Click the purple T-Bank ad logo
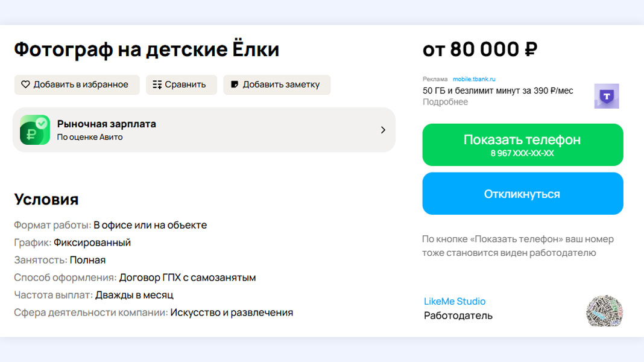644x362 pixels. click(606, 96)
